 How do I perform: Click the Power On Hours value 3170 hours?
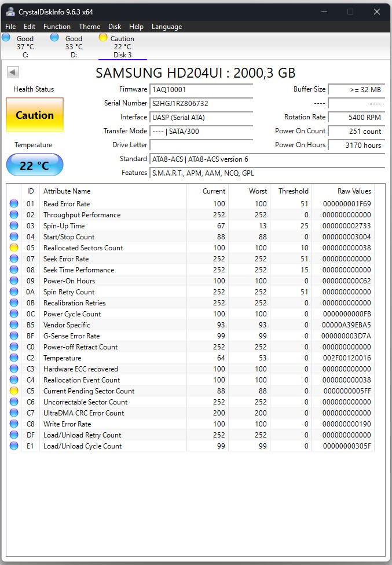[x=356, y=145]
